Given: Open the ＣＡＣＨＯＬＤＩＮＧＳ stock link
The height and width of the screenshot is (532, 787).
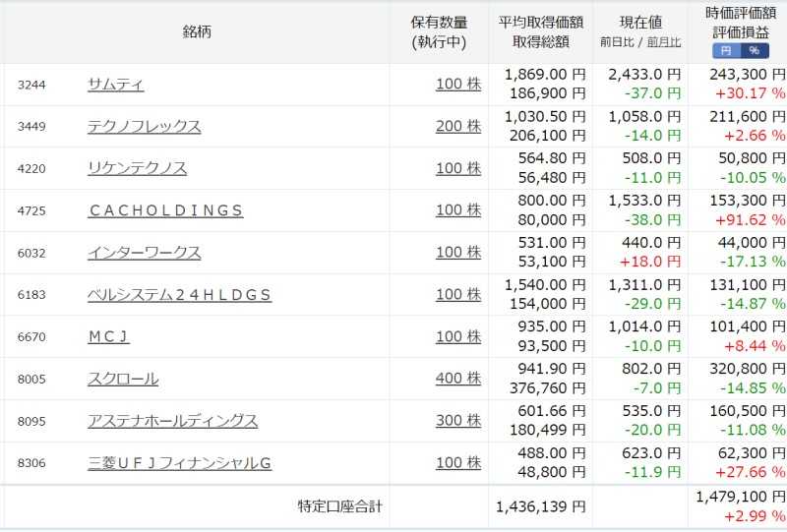Looking at the screenshot, I should [164, 210].
